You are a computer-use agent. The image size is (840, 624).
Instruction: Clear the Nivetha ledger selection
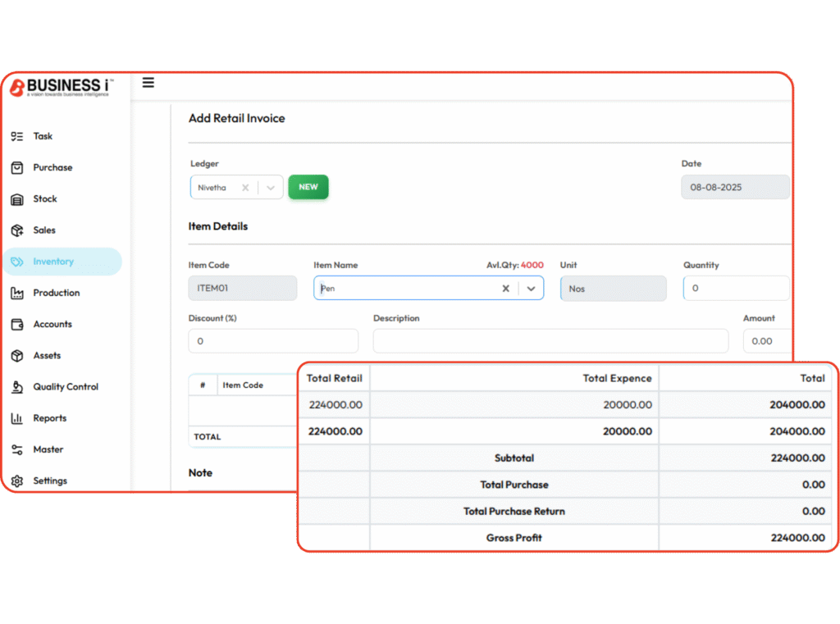(x=245, y=188)
